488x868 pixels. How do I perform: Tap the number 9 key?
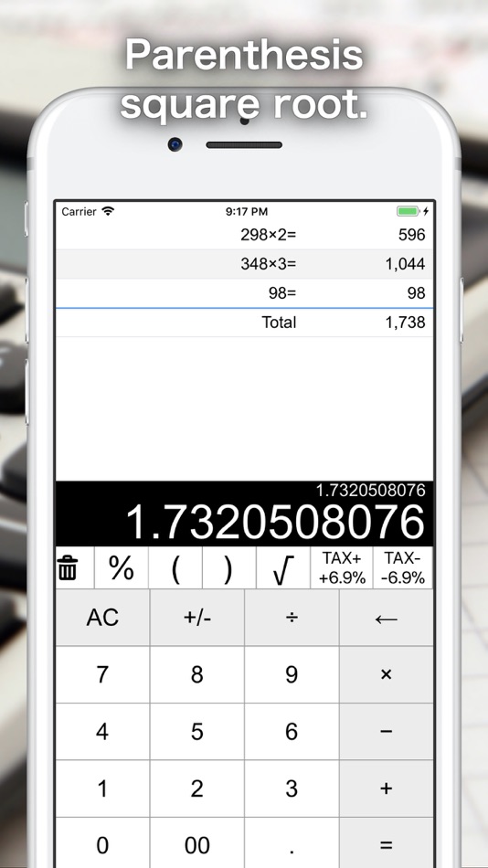coord(292,675)
